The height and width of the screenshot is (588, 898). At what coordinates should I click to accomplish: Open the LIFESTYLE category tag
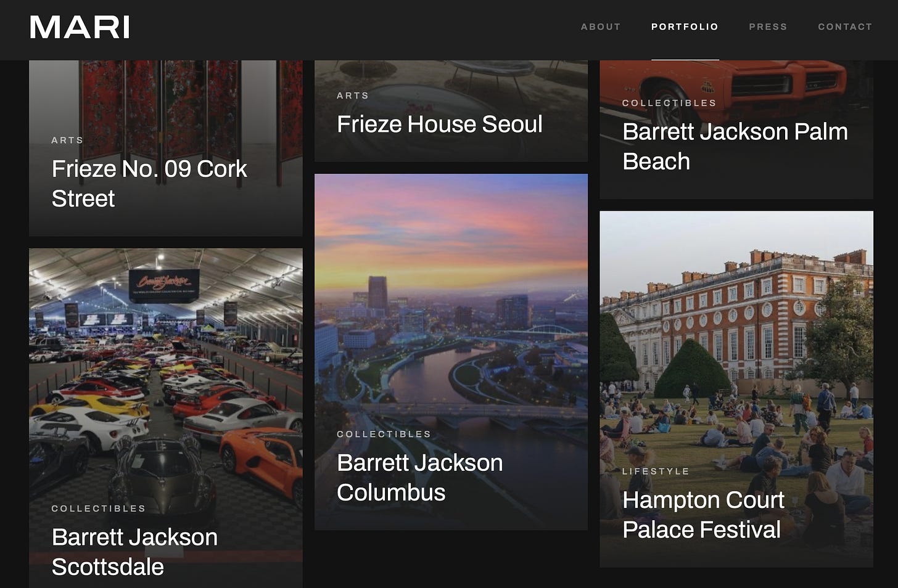656,470
